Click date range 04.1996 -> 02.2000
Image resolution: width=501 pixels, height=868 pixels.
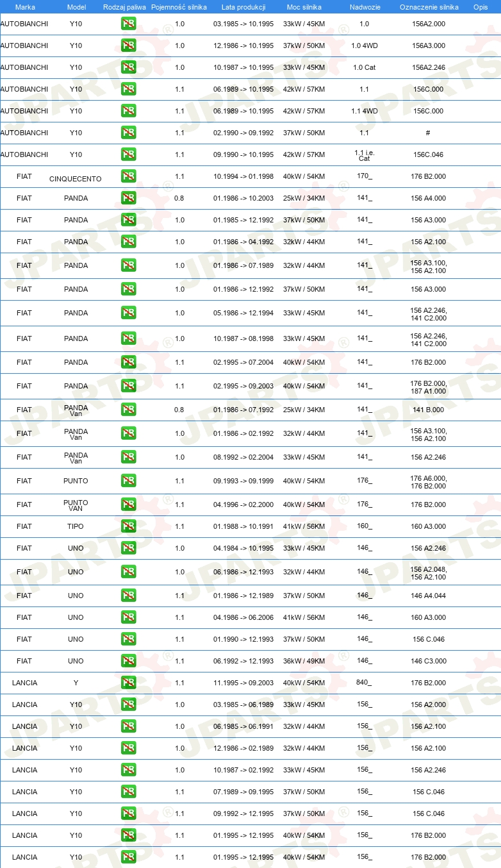tap(243, 505)
